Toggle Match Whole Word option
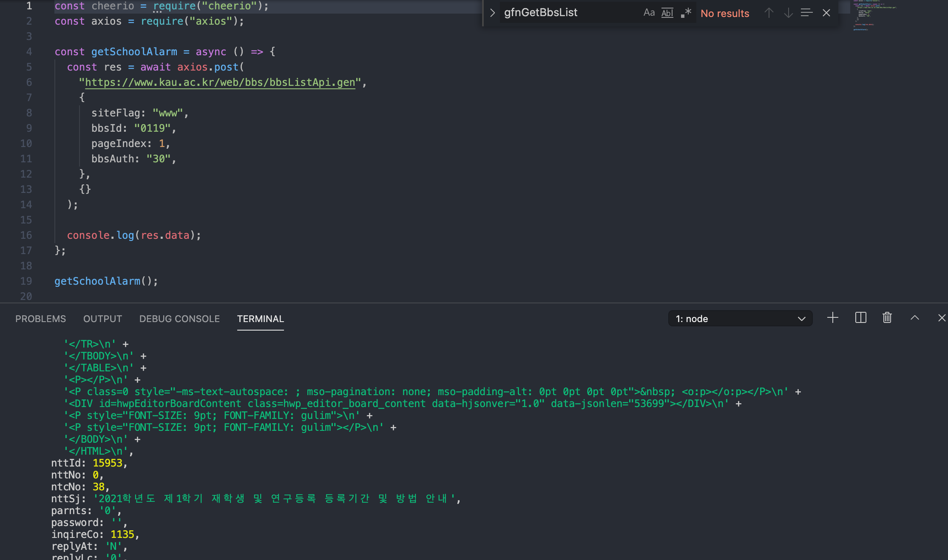Viewport: 948px width, 560px height. click(x=667, y=13)
